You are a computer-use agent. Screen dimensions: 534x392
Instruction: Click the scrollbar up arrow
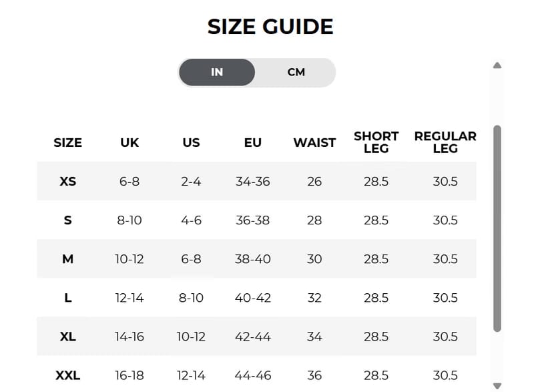(x=497, y=65)
